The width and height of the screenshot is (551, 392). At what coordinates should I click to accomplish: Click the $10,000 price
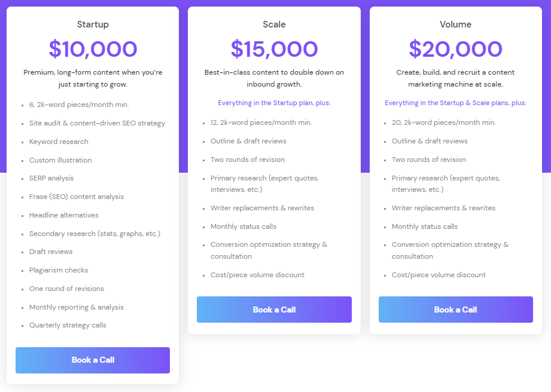point(93,49)
